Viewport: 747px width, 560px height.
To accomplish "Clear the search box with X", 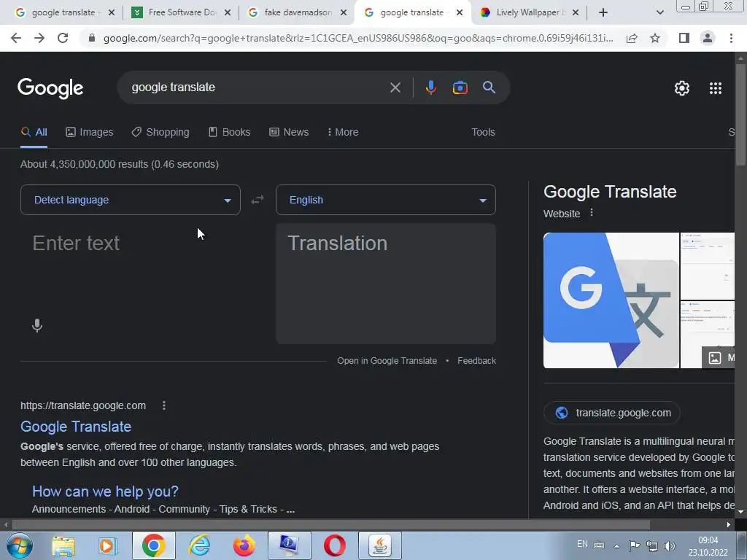I will point(395,87).
